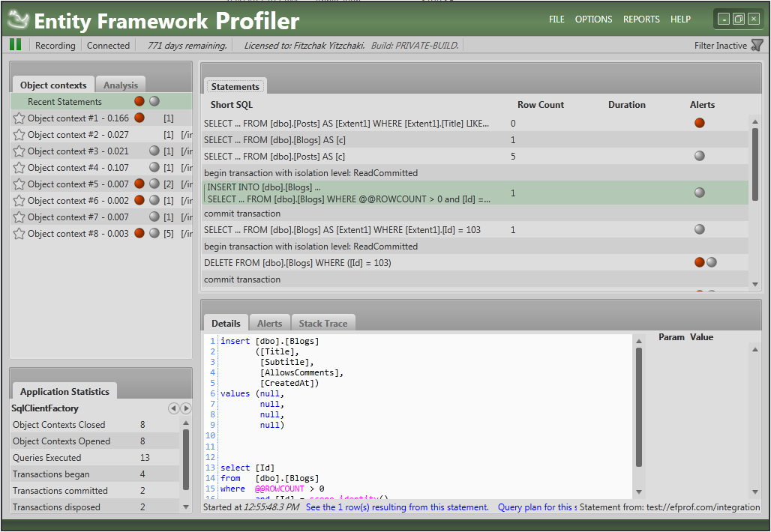771x532 pixels.
Task: Star Object context #3
Action: tap(19, 151)
